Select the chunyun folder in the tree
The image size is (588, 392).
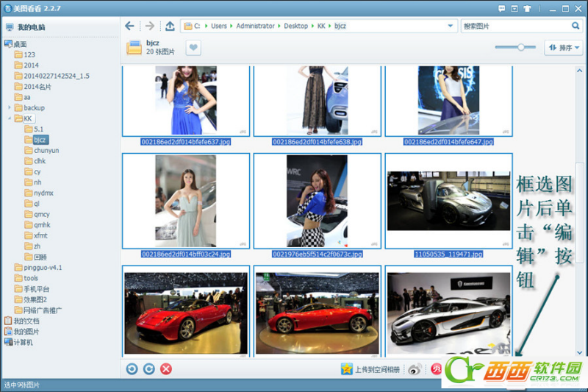coord(46,151)
